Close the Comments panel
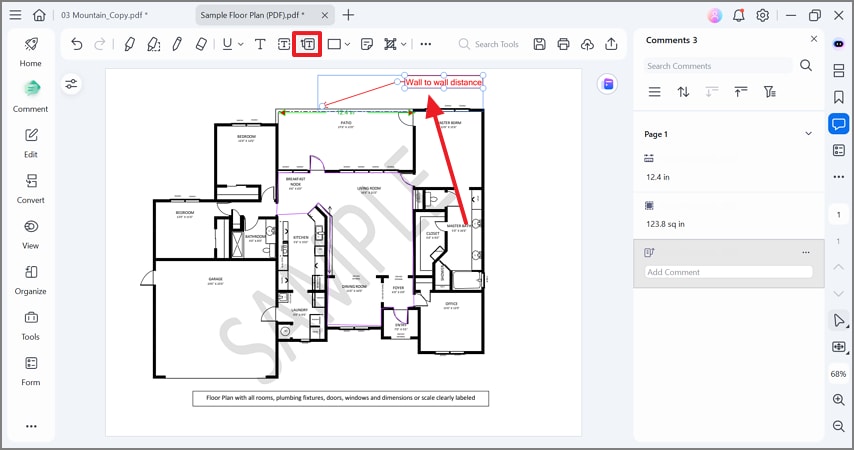The height and width of the screenshot is (450, 854). coord(814,39)
